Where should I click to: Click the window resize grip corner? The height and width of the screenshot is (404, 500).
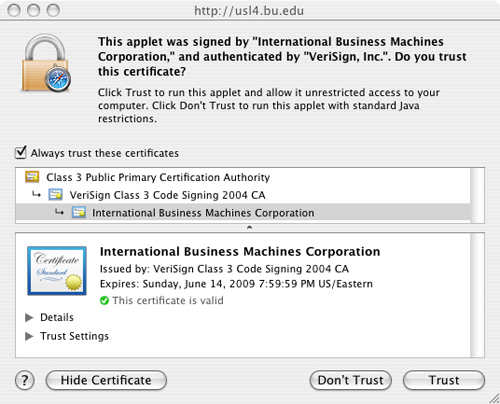coord(494,398)
